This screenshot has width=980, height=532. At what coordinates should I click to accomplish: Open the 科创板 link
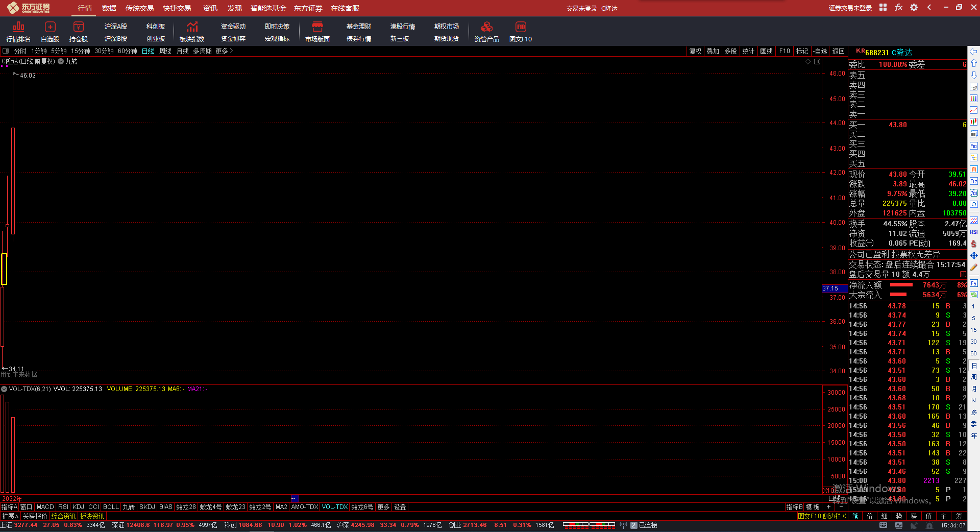pos(156,27)
